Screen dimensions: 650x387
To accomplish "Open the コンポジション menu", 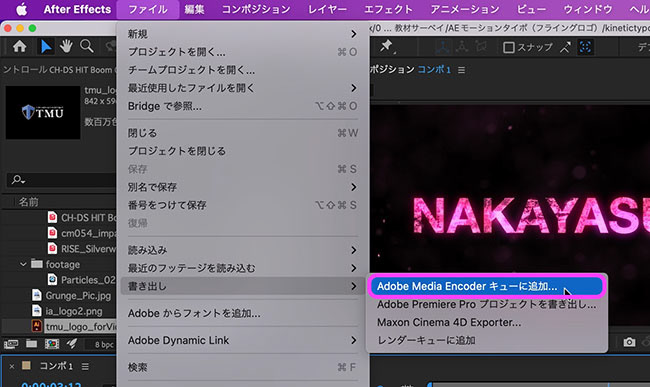I will (x=256, y=9).
